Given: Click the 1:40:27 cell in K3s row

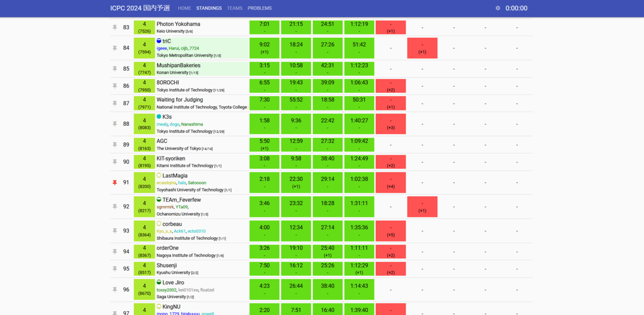Looking at the screenshot, I should coord(360,124).
